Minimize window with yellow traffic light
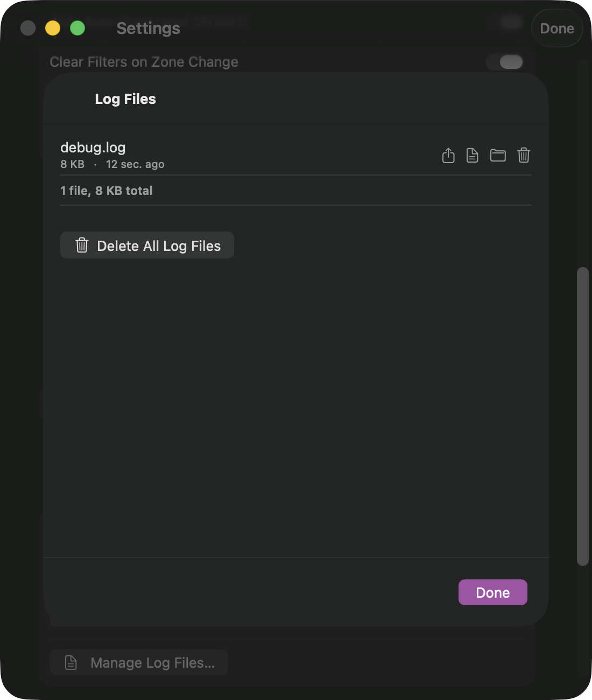This screenshot has width=592, height=700. pyautogui.click(x=53, y=28)
